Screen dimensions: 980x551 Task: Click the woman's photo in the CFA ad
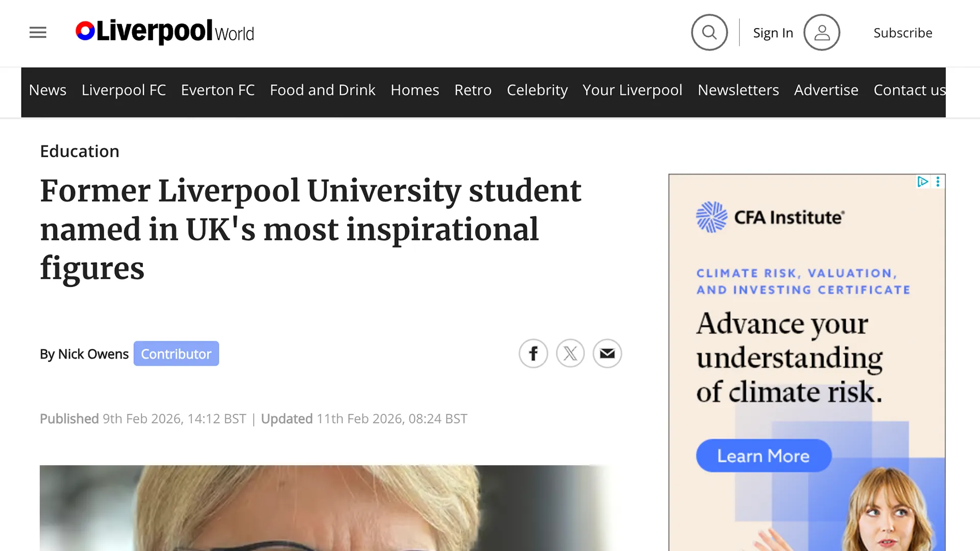[x=889, y=510]
